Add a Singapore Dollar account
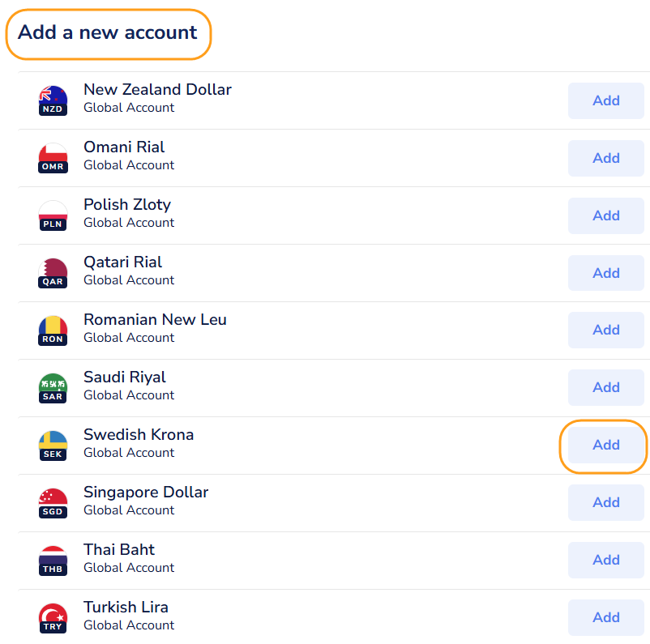The height and width of the screenshot is (644, 650). pyautogui.click(x=605, y=502)
